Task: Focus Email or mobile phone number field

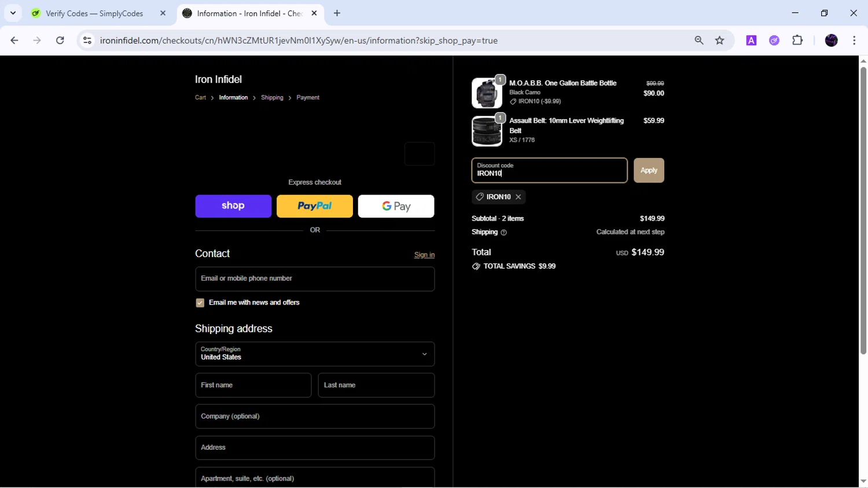Action: 315,279
